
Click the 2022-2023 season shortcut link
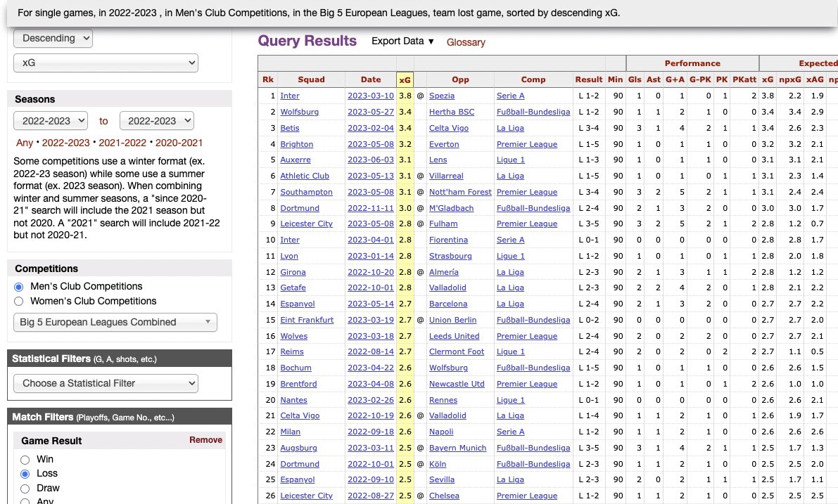tap(65, 143)
